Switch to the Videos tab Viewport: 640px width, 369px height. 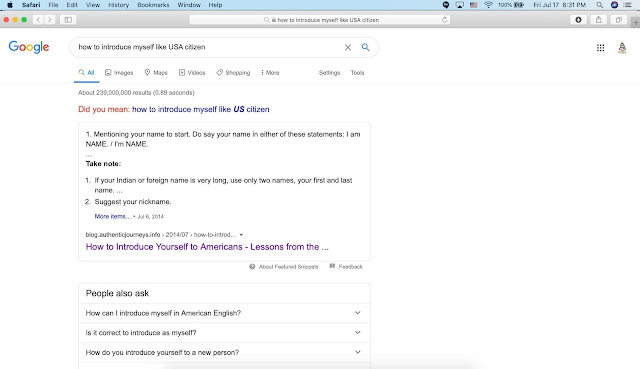tap(192, 73)
